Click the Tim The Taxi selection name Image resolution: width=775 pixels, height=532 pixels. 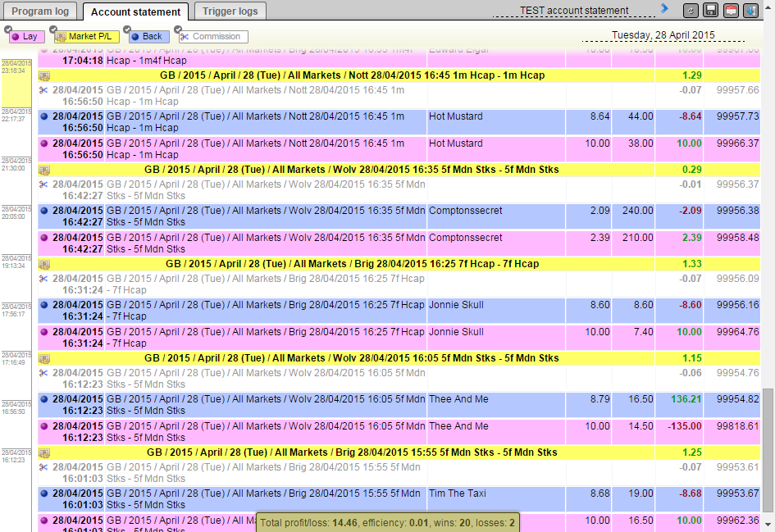point(458,493)
